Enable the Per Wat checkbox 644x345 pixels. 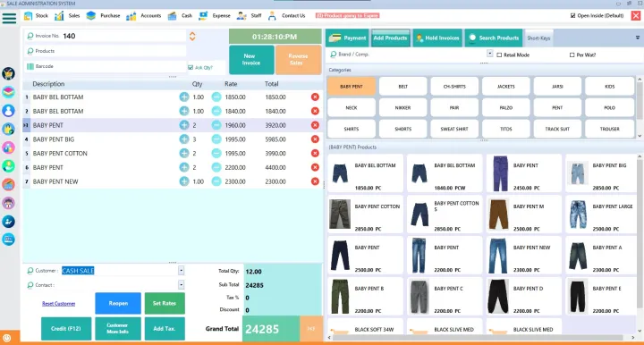(572, 55)
